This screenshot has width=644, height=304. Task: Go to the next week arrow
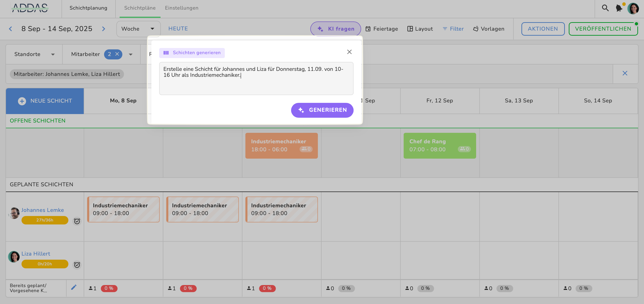point(104,29)
